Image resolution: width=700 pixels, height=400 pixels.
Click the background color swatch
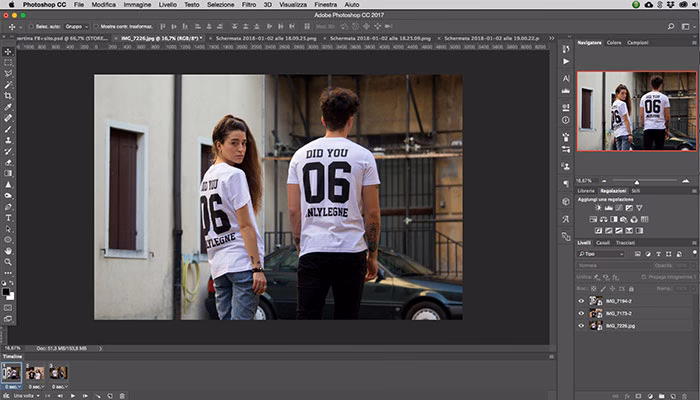pos(11,296)
